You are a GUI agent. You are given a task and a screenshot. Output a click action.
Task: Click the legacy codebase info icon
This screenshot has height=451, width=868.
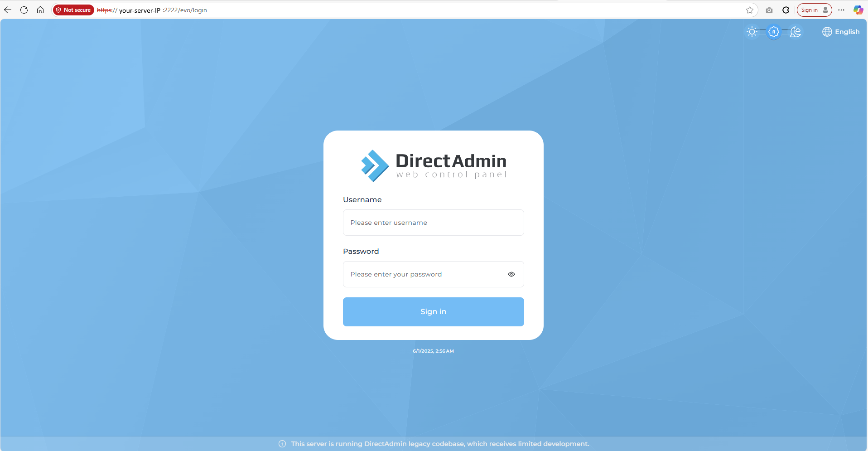[282, 444]
